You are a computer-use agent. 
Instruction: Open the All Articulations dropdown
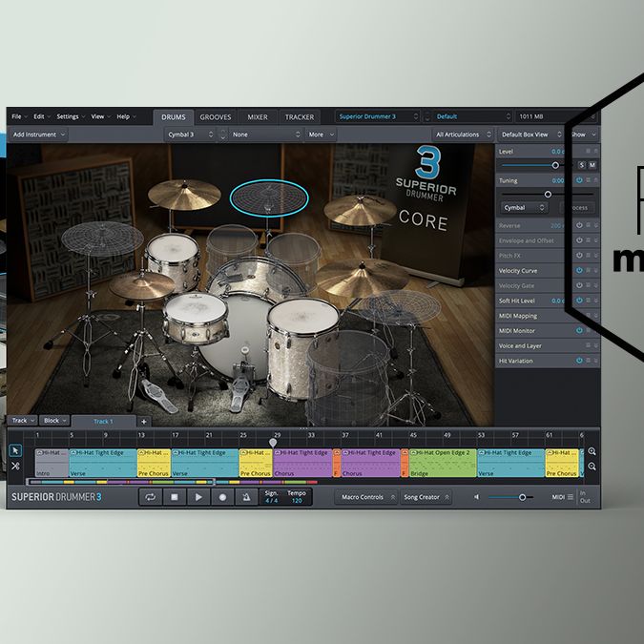coord(463,135)
